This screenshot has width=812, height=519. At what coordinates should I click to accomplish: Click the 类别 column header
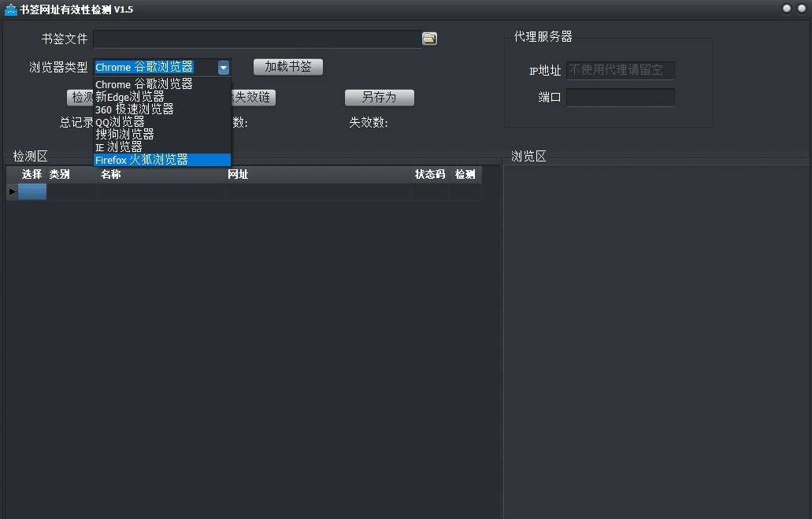[x=72, y=175]
